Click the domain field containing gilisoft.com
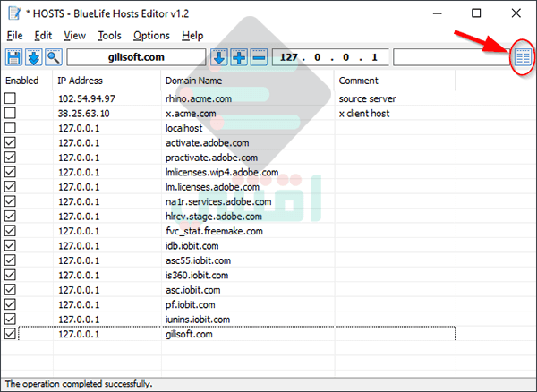Screen dimensions: 537x392 click(x=136, y=57)
